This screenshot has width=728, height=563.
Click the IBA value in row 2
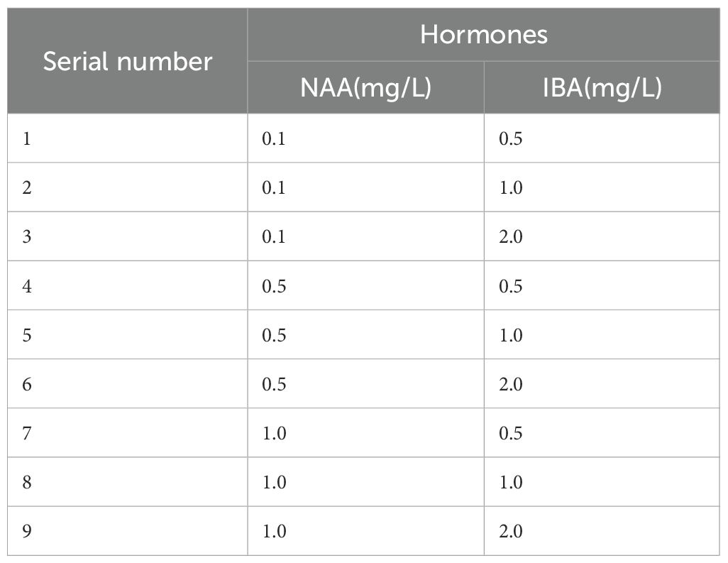point(511,187)
